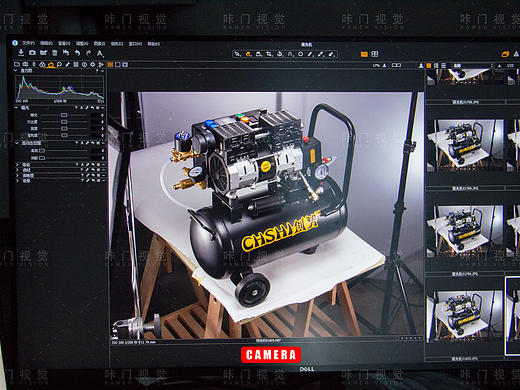
Task: Click the Import images download-arrow icon
Action: [x=21, y=52]
